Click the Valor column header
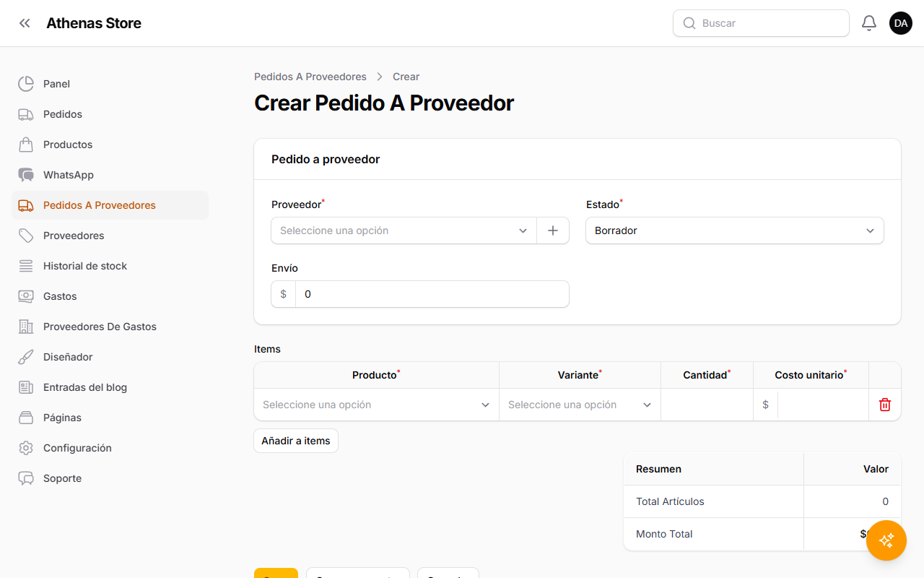 pyautogui.click(x=876, y=469)
